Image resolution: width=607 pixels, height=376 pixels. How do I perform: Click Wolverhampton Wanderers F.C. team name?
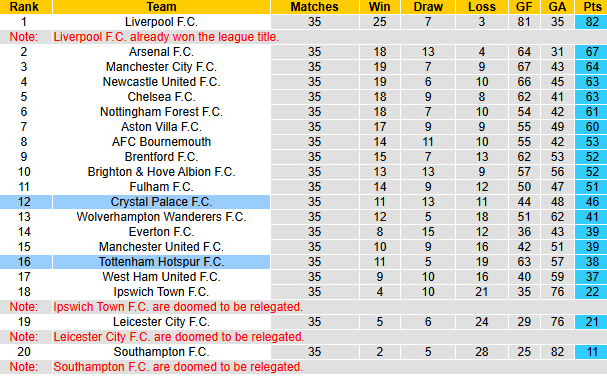coord(161,217)
